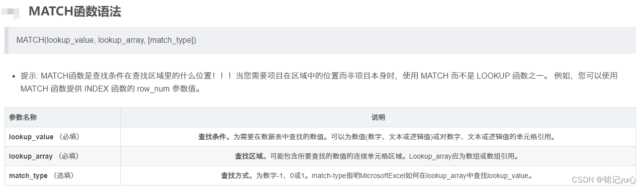Click the CSDN @铭记yu心 watermark
Viewport: 644px width, 189px height.
[x=604, y=179]
